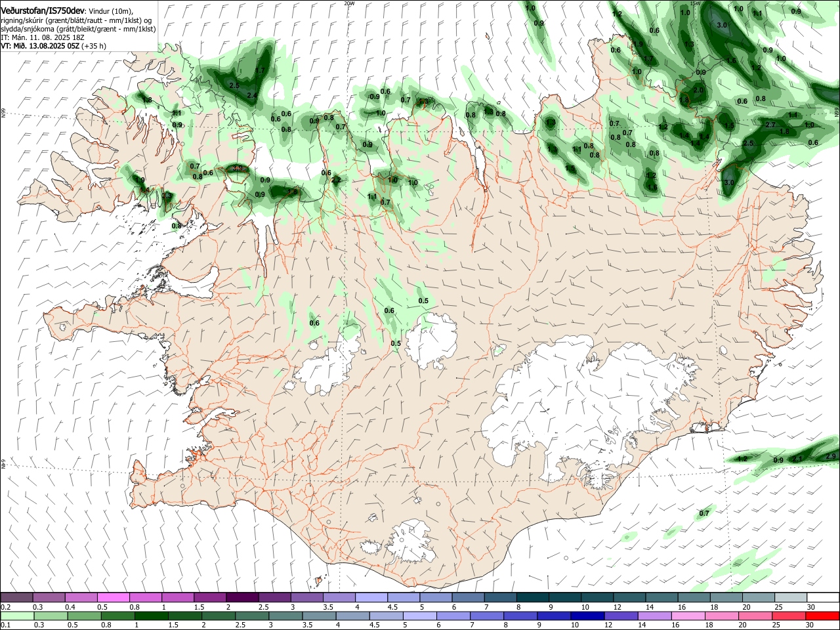The width and height of the screenshot is (840, 630).
Task: Click the 'VT: Mið. 13.08.2025 05Z' line
Action: (x=39, y=47)
